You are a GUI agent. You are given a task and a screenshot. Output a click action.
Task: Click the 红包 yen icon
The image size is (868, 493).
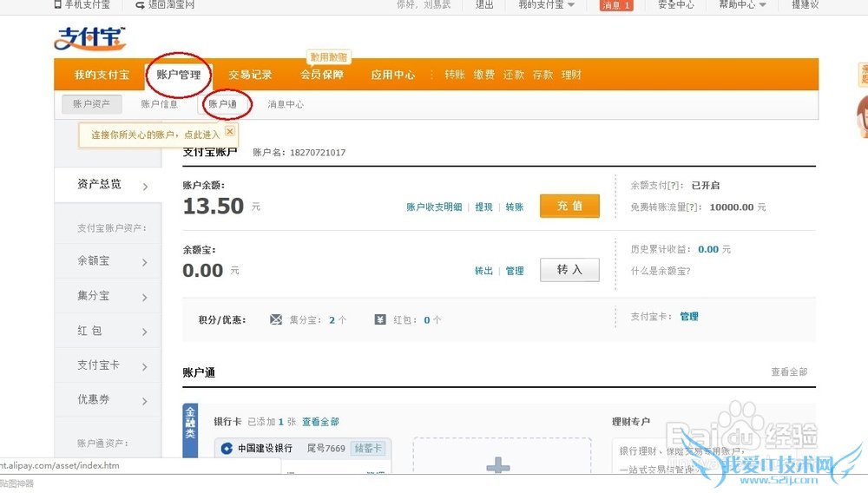tap(380, 319)
